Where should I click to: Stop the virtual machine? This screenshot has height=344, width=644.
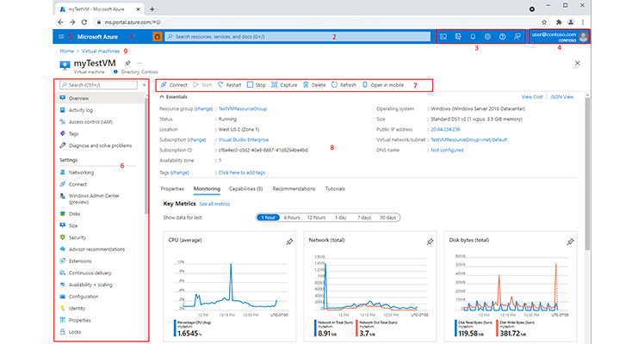257,85
